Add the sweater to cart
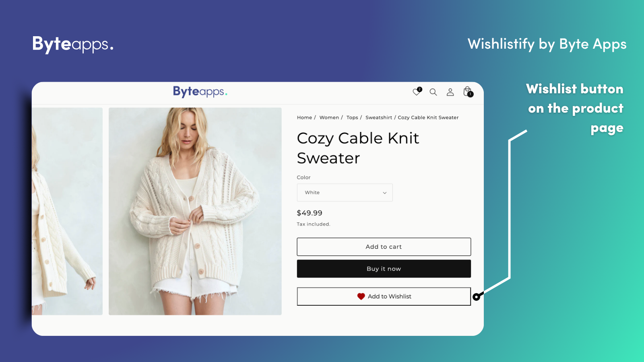 (x=384, y=247)
